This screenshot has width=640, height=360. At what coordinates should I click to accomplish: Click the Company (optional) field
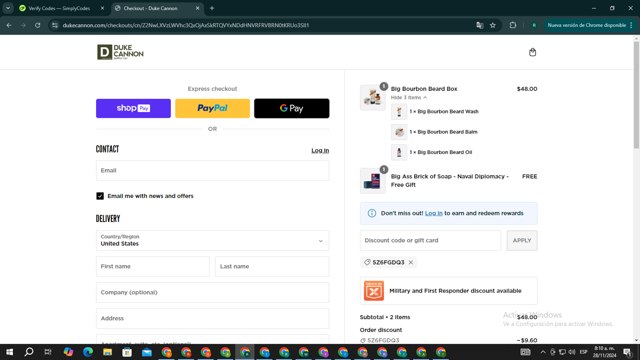pyautogui.click(x=212, y=293)
